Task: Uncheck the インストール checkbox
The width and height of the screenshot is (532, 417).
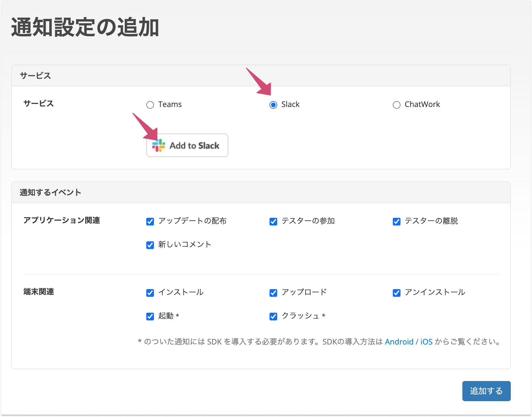Action: pos(150,293)
